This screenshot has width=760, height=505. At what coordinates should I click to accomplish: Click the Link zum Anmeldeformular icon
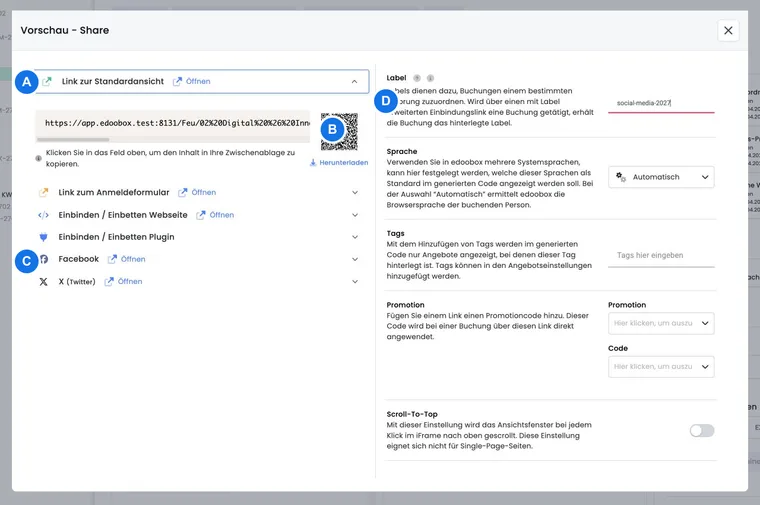click(44, 192)
